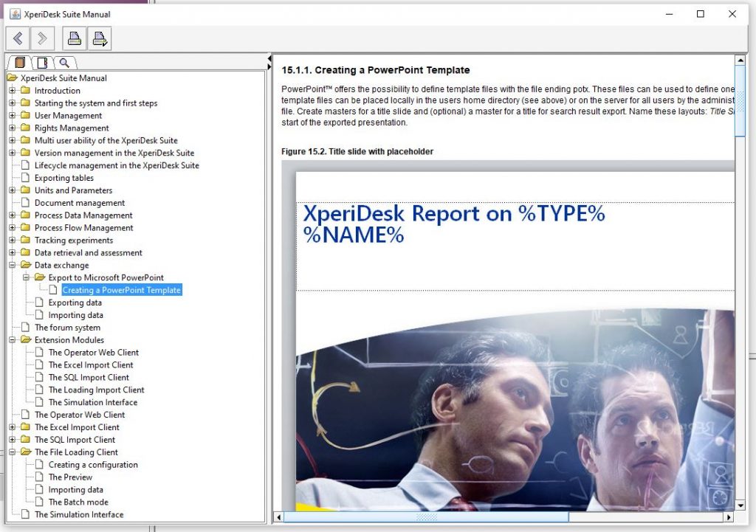Click the vertical scrollbar thumb
Screen dimensions: 756x532
pos(740,101)
